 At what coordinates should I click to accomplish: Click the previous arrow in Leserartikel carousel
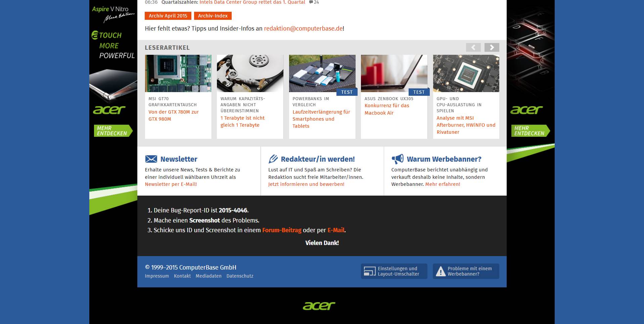click(473, 47)
